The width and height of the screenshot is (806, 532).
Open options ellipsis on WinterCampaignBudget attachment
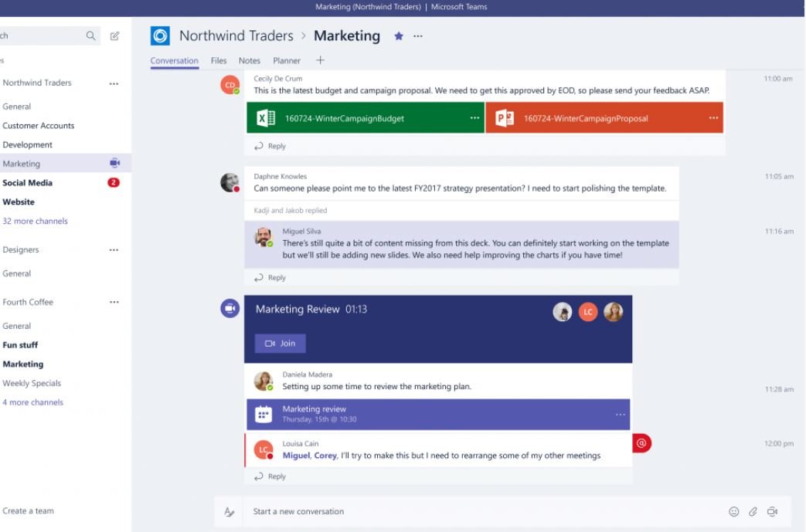(x=474, y=118)
